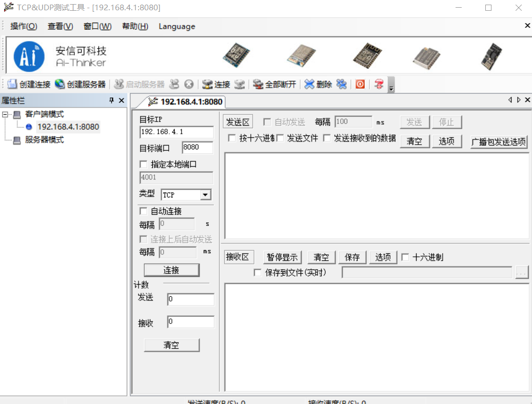This screenshot has height=404, width=532.
Task: Click the 连接 (connect) toolbar icon
Action: click(207, 84)
